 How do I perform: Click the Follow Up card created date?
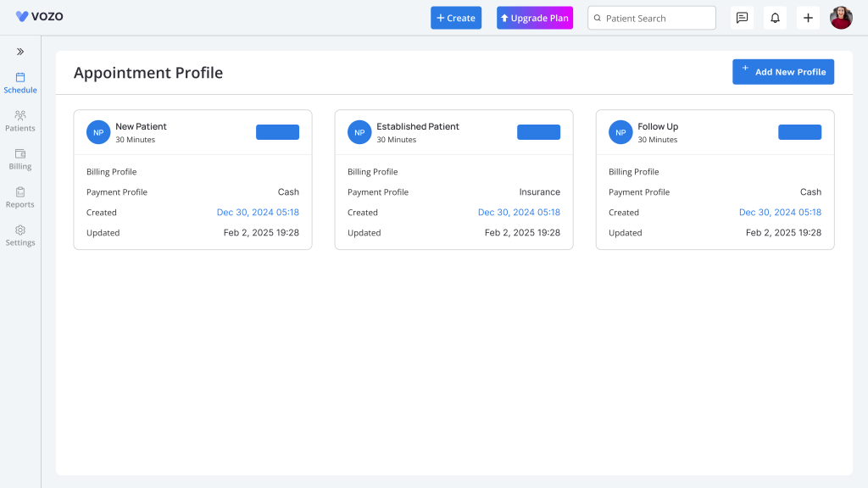click(x=780, y=213)
